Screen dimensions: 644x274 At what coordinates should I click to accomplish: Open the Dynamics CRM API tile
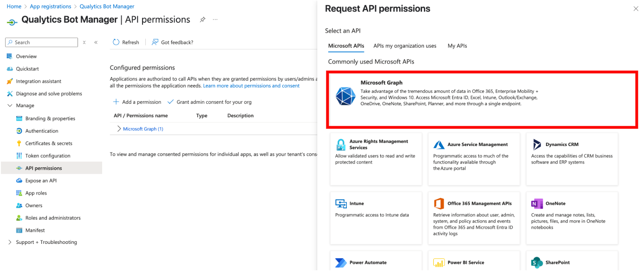572,158
